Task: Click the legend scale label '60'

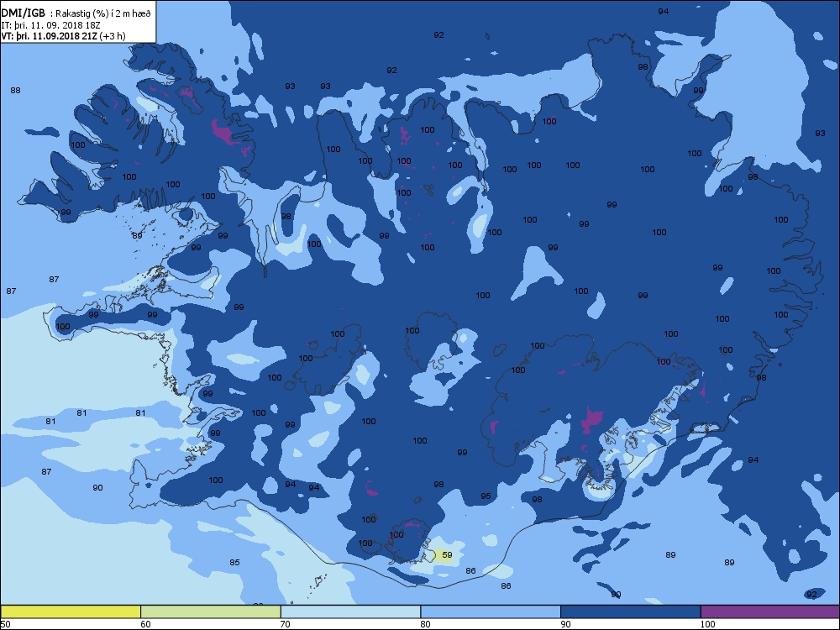Action: (145, 624)
